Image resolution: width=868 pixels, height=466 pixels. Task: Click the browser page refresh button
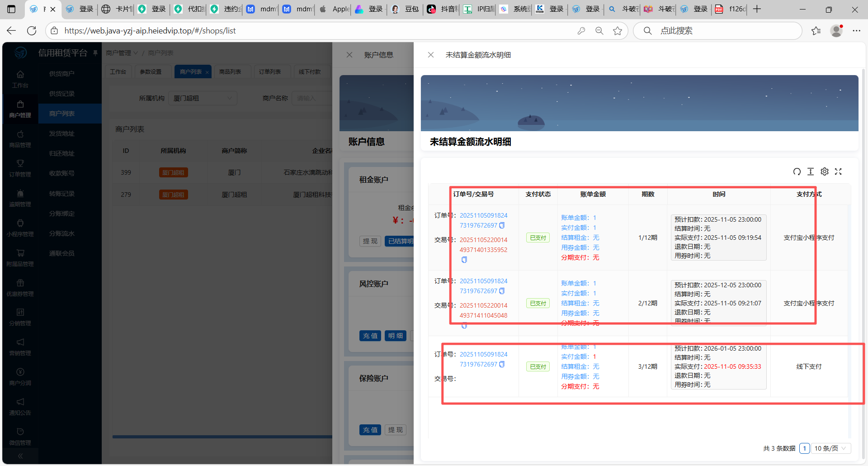point(32,31)
